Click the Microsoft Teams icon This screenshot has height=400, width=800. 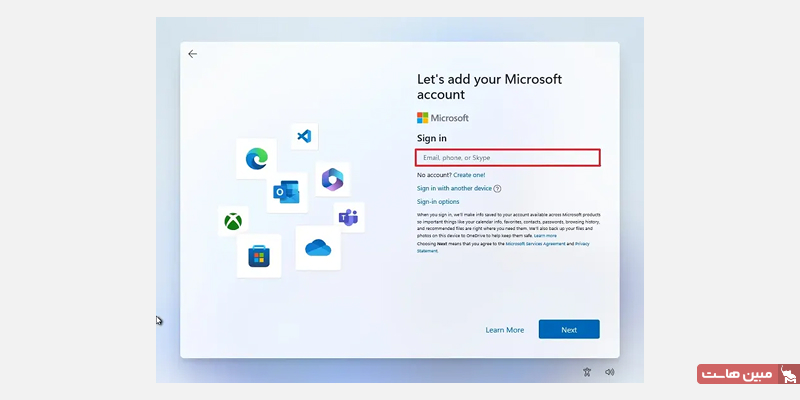tap(349, 217)
